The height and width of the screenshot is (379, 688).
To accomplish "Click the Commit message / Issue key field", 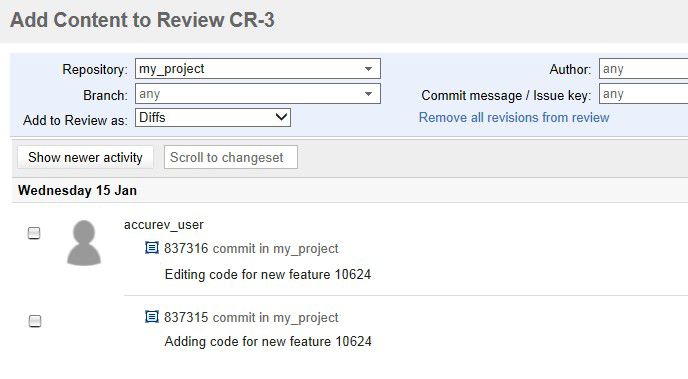I will coord(643,94).
